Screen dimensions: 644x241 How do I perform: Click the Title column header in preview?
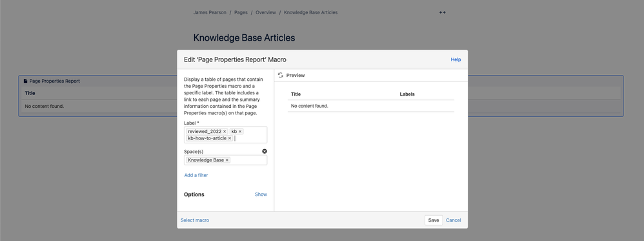pyautogui.click(x=296, y=94)
